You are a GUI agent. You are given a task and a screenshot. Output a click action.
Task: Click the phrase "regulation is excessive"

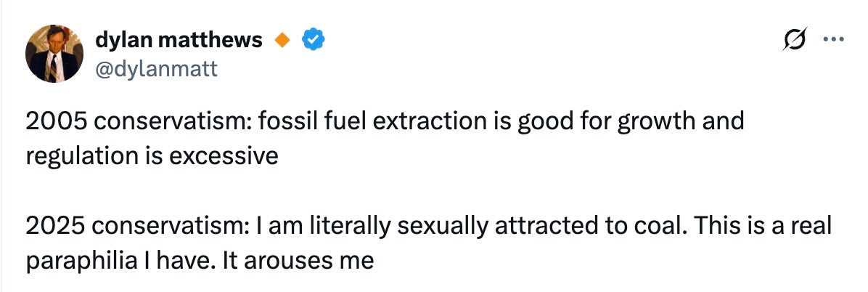152,155
